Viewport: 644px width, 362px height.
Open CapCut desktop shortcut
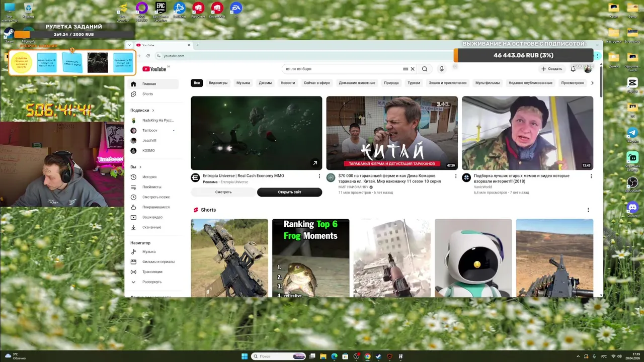tap(632, 84)
